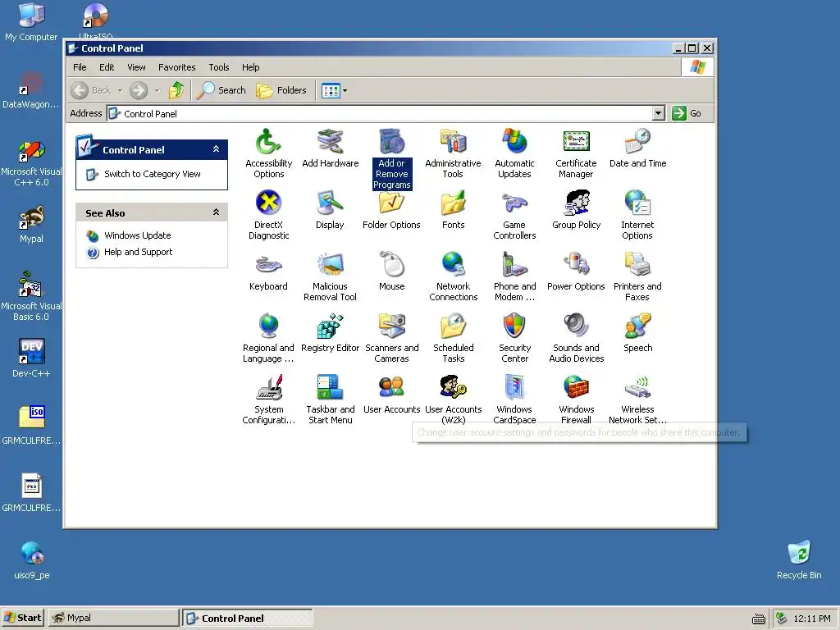Open Speech settings icon

pyautogui.click(x=637, y=333)
